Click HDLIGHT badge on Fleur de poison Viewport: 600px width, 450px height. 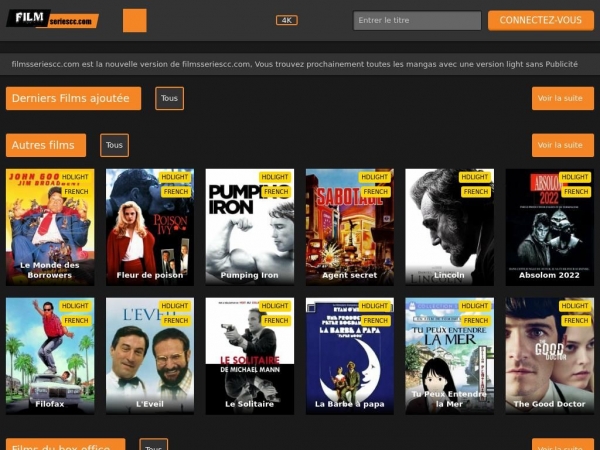(174, 177)
